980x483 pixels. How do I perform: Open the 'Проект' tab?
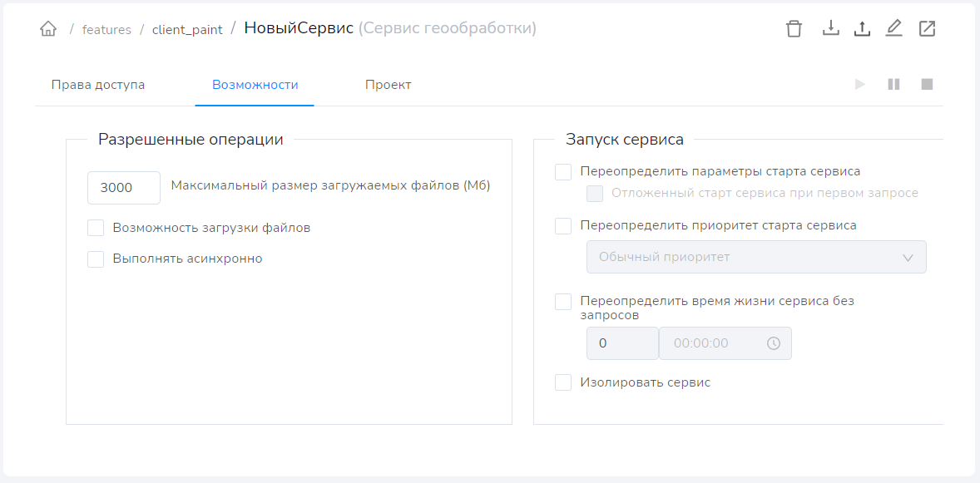point(388,85)
